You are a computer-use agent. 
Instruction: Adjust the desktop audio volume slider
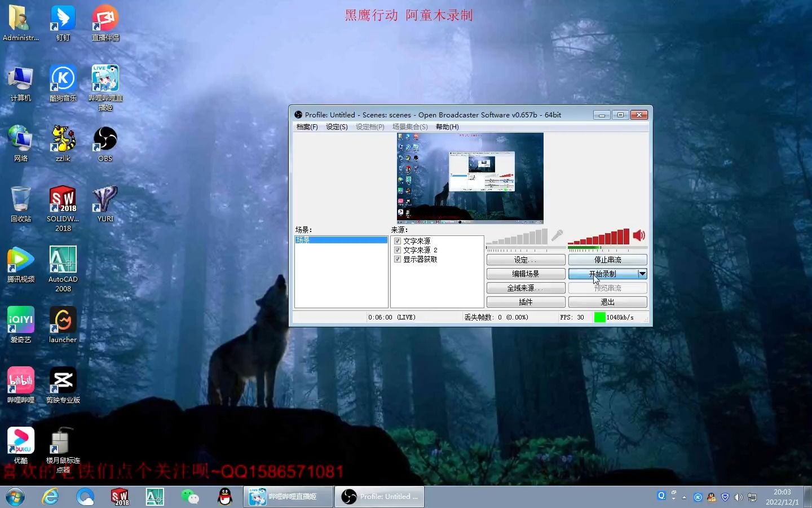pos(599,237)
